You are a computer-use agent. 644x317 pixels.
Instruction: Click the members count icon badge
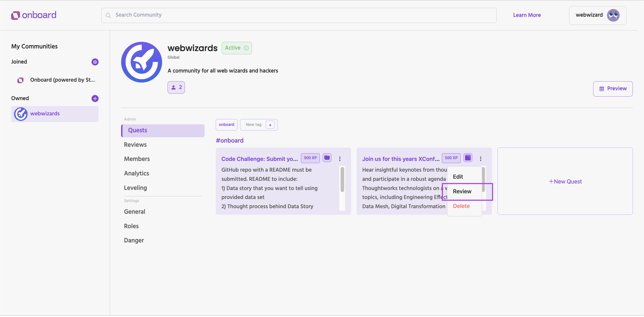click(x=176, y=88)
